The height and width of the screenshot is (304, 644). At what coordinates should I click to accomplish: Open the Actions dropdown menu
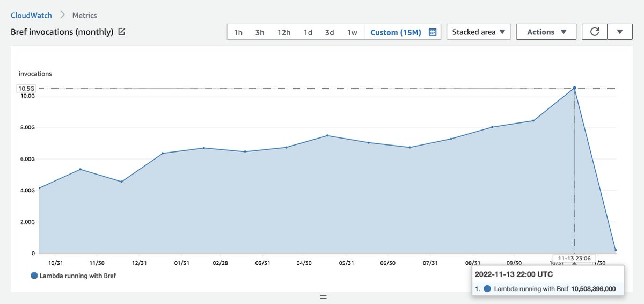click(x=546, y=32)
